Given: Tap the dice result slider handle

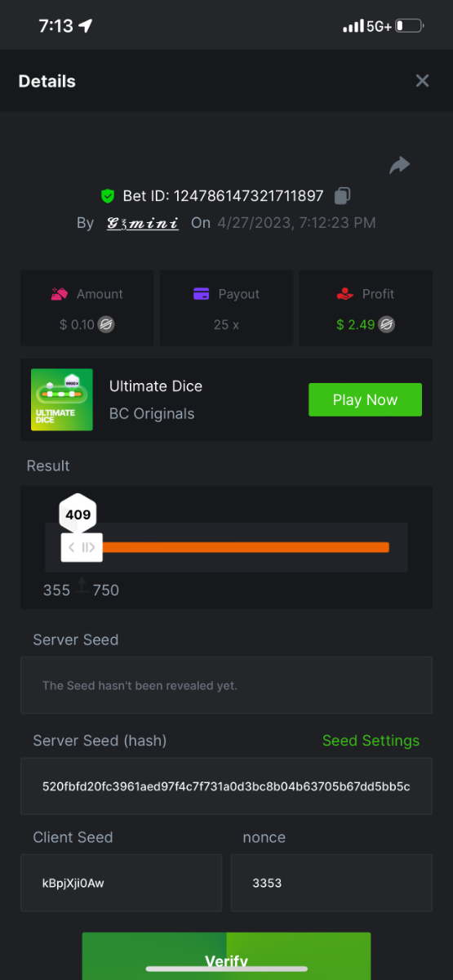Looking at the screenshot, I should click(x=82, y=547).
